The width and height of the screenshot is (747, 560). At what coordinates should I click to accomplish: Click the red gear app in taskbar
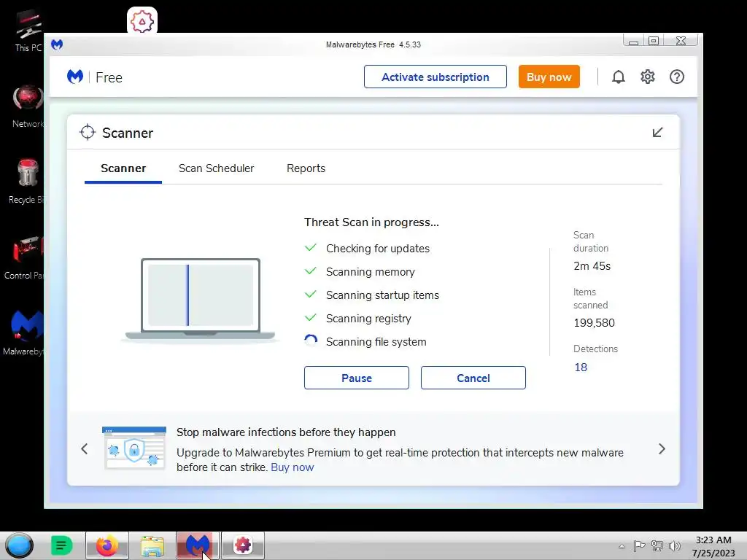242,545
